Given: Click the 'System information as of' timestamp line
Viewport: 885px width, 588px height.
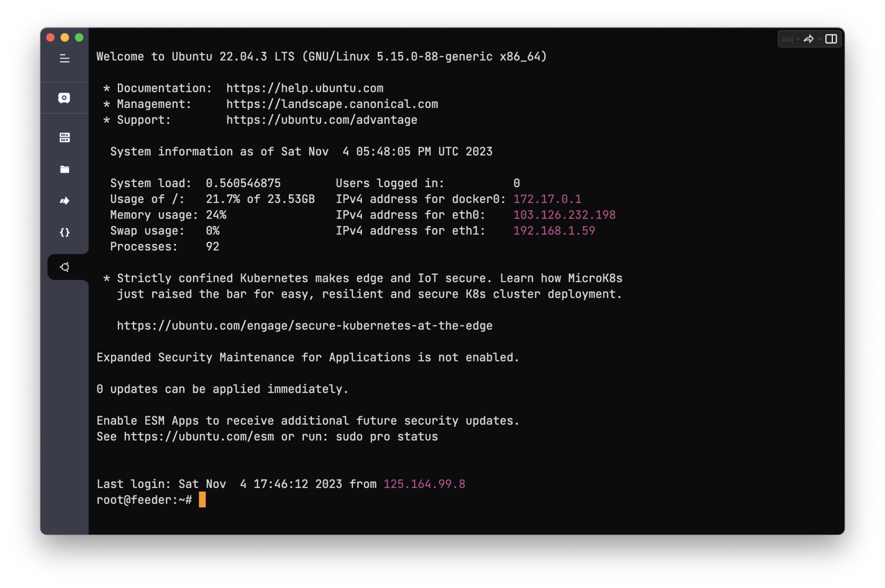Looking at the screenshot, I should pyautogui.click(x=301, y=152).
